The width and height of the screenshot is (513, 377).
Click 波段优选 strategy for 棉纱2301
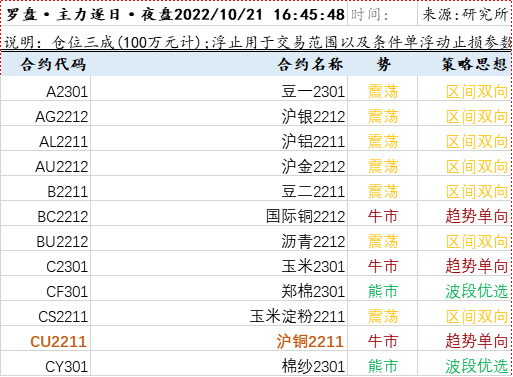point(477,366)
